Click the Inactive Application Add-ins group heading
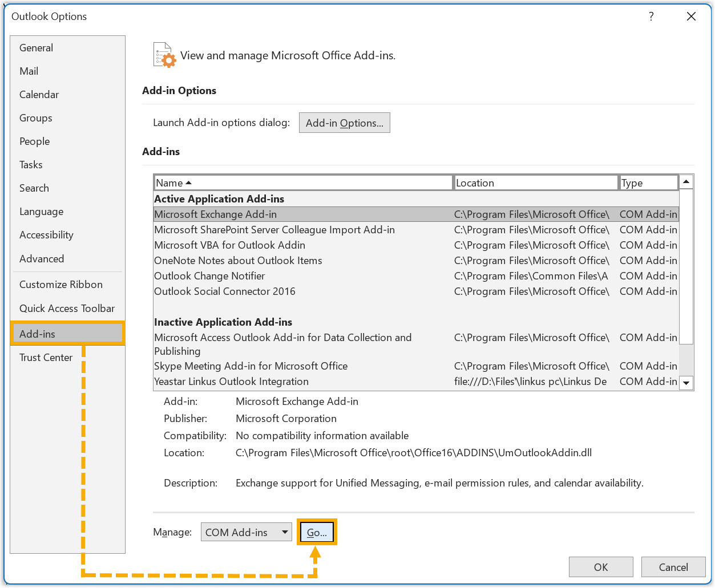 click(223, 322)
